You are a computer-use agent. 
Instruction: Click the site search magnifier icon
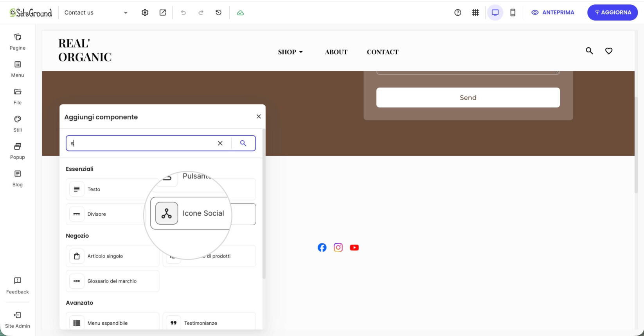[x=590, y=51]
